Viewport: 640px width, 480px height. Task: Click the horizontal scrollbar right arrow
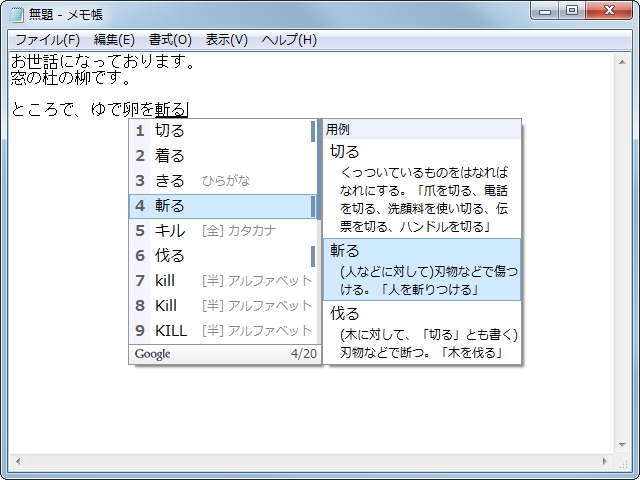coord(605,462)
